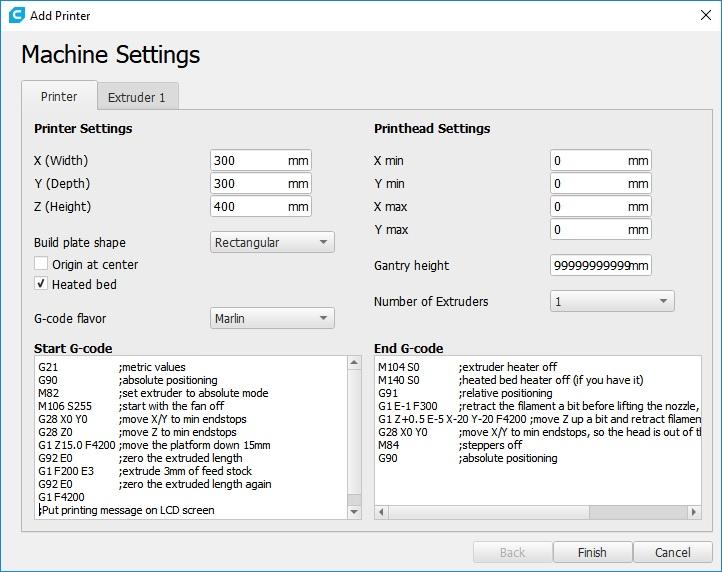Click the Finish button
Image resolution: width=722 pixels, height=572 pixels.
coord(592,552)
